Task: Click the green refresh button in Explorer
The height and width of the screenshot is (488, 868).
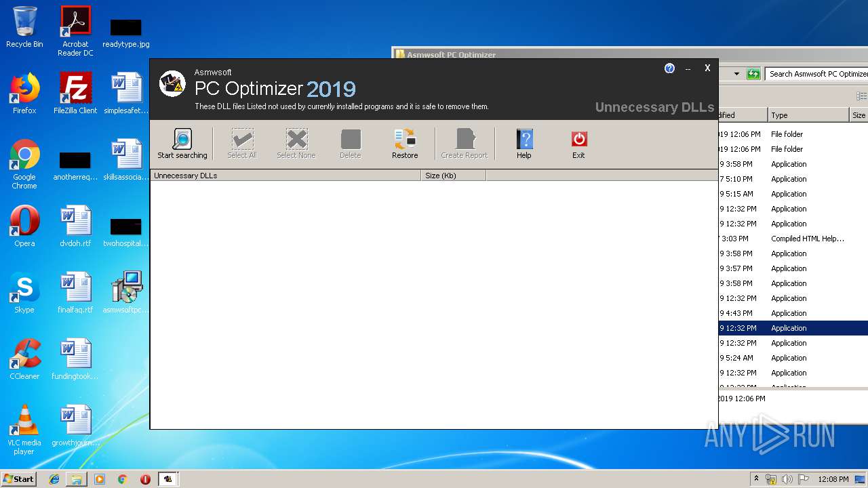Action: (753, 74)
